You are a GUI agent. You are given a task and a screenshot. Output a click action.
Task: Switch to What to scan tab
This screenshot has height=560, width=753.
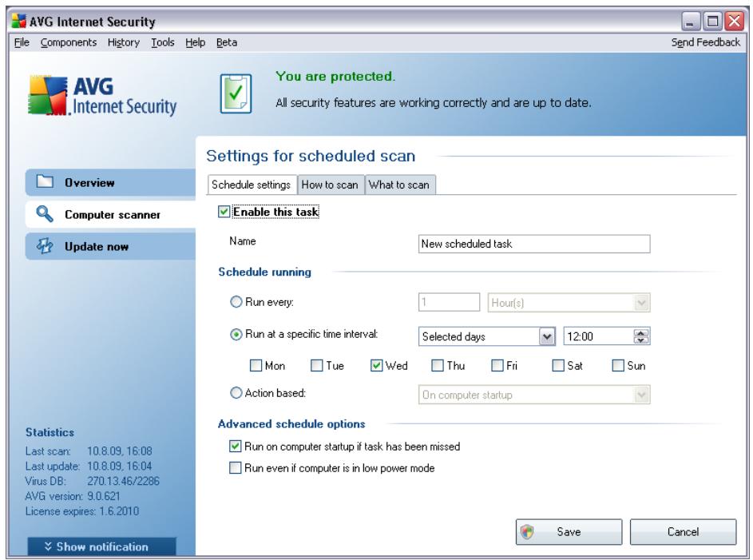pos(399,185)
